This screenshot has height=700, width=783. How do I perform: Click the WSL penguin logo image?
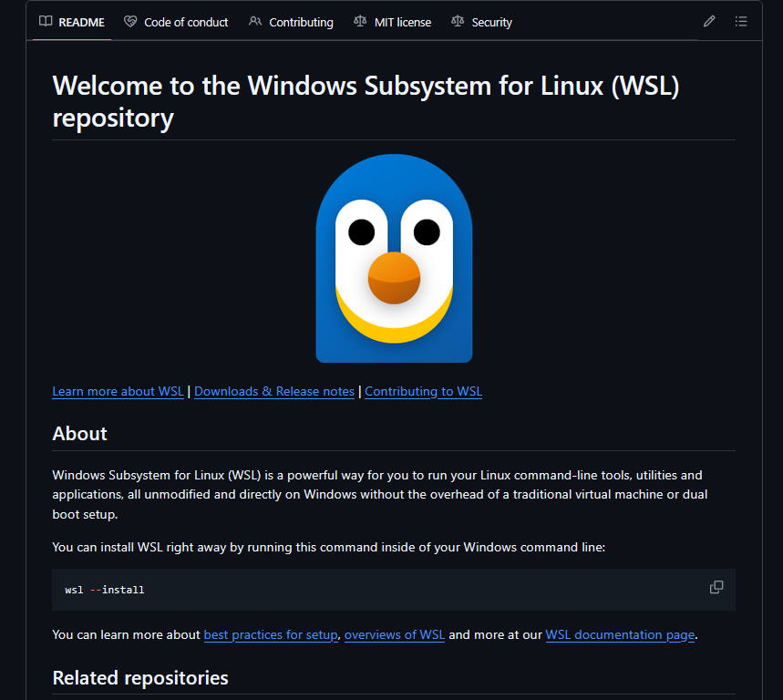click(x=394, y=258)
